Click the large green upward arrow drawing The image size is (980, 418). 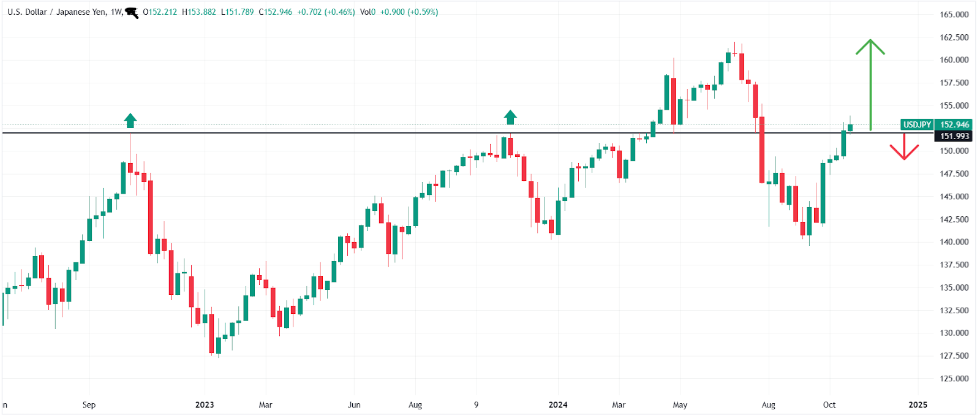pos(870,85)
